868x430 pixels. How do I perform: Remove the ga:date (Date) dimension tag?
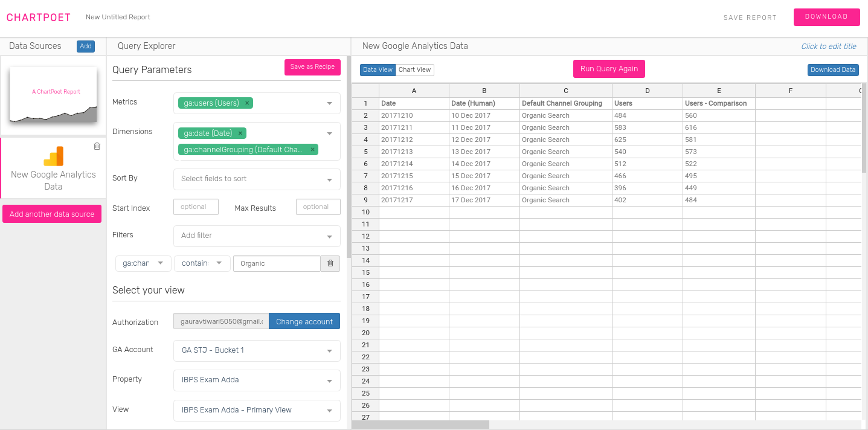coord(240,133)
